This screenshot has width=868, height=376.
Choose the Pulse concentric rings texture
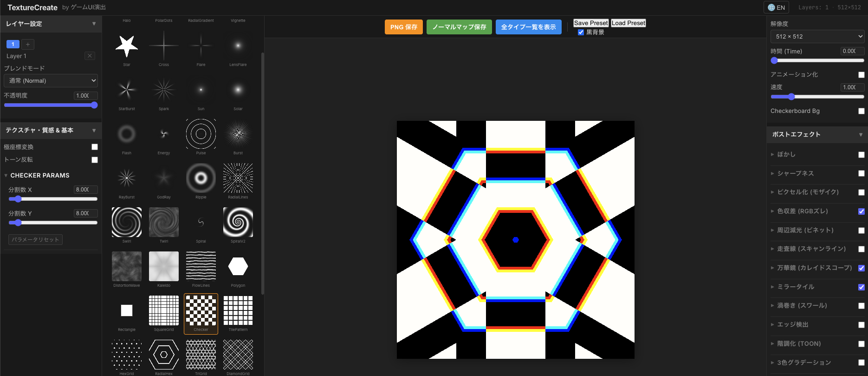click(201, 134)
